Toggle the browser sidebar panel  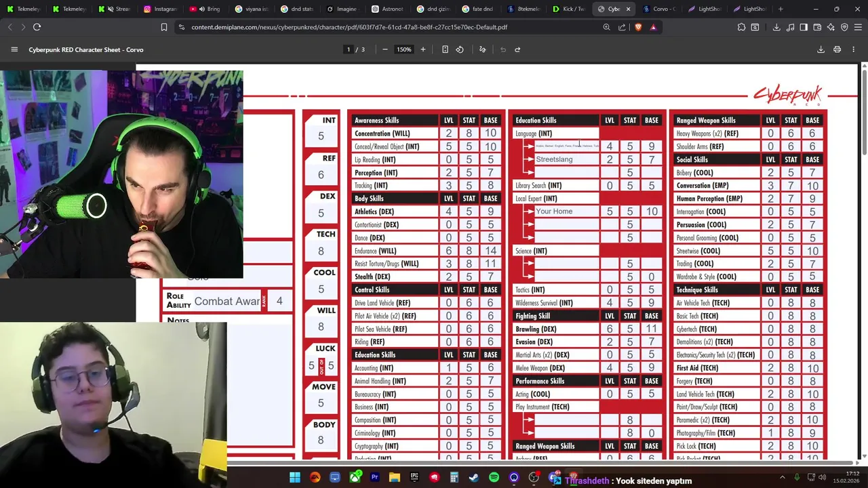coord(804,27)
